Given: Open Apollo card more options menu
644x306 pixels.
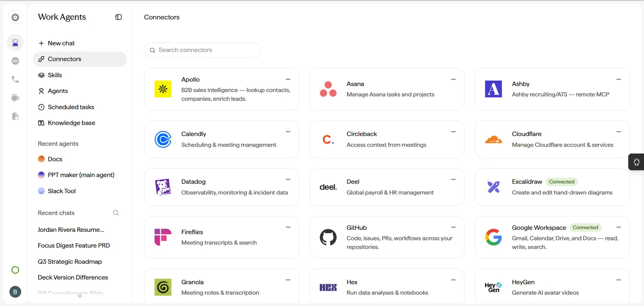Looking at the screenshot, I should [x=288, y=79].
